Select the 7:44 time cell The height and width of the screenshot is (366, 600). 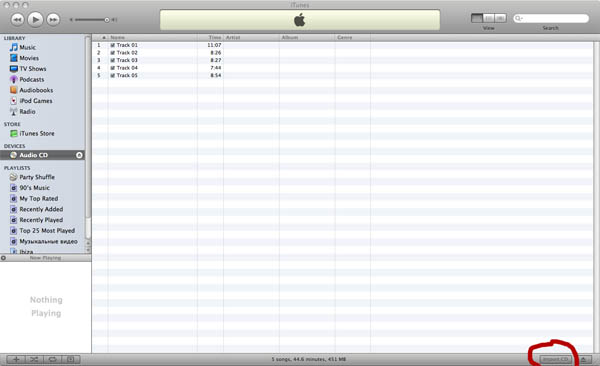215,68
